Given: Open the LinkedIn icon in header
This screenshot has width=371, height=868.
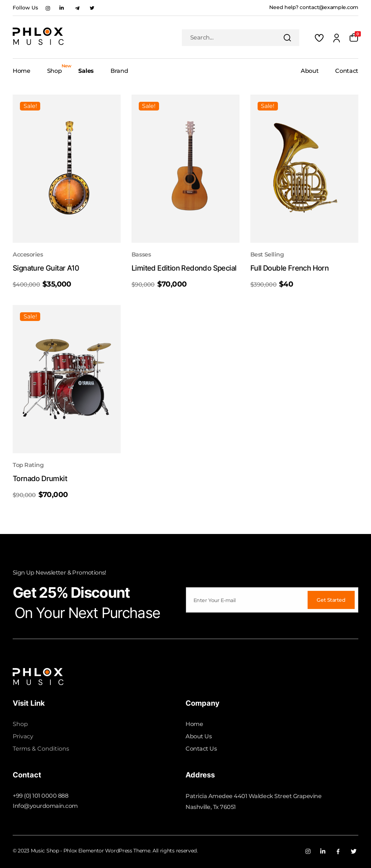Looking at the screenshot, I should coord(62,8).
